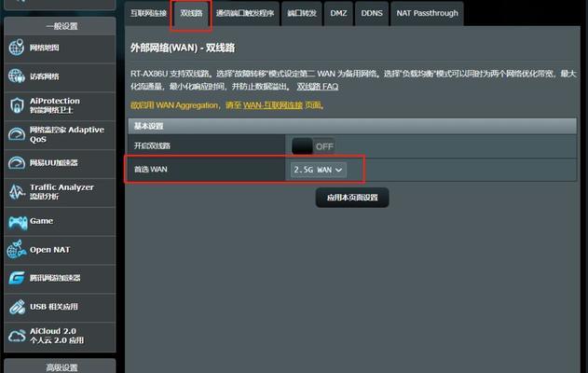Switch to the DMZ tab
The height and width of the screenshot is (373, 588).
tap(338, 13)
